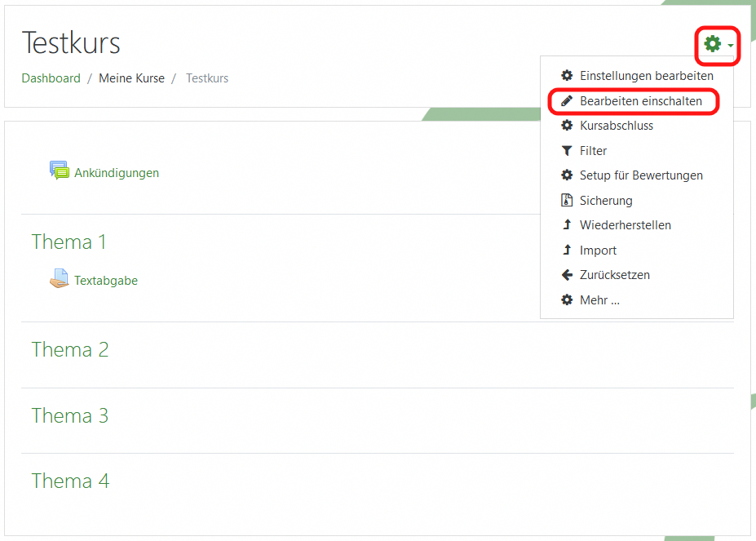Viewport: 756px width, 541px height.
Task: Click the left arrow icon beside Zurücksetzen
Action: 567,275
